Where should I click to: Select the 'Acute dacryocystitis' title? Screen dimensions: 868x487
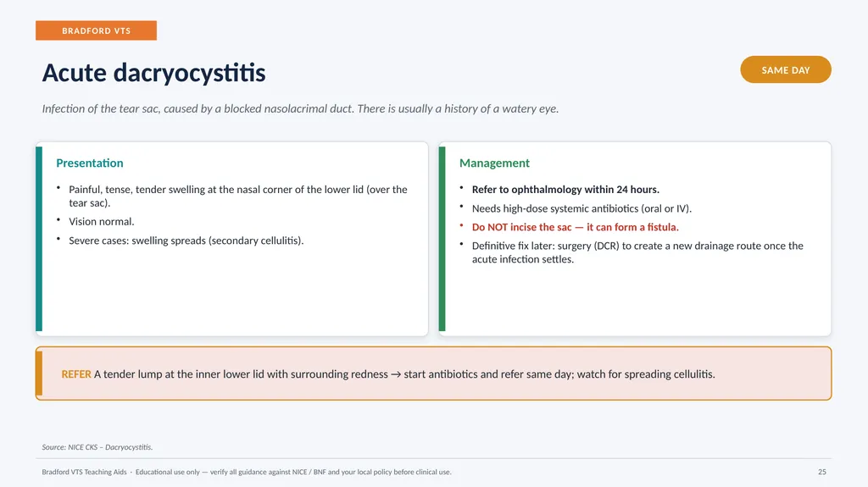tap(154, 73)
